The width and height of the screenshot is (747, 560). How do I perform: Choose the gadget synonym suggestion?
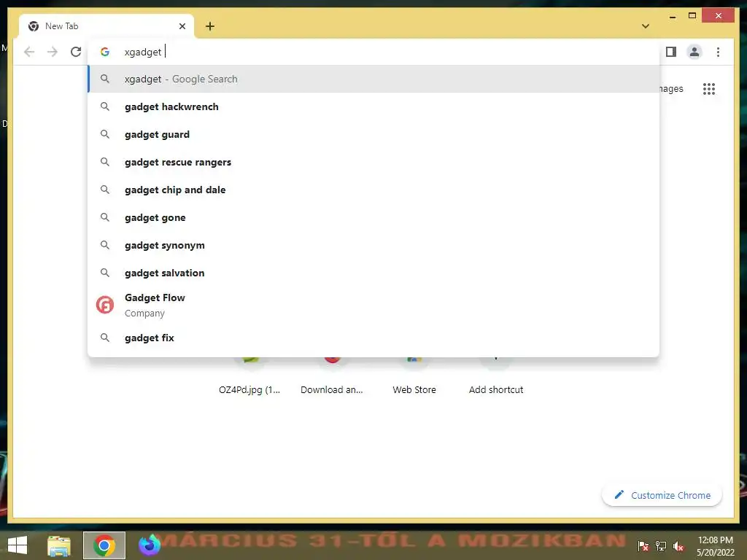pyautogui.click(x=373, y=245)
